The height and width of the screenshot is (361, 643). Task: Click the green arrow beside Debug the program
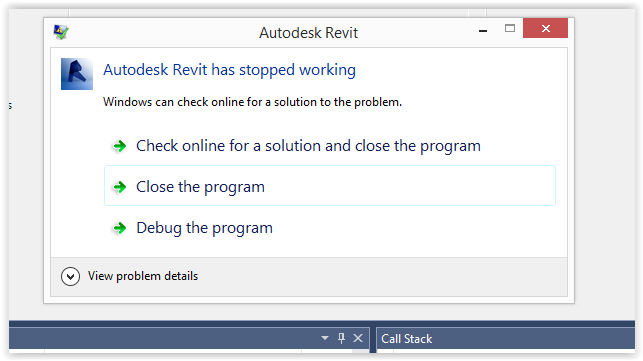(x=120, y=228)
